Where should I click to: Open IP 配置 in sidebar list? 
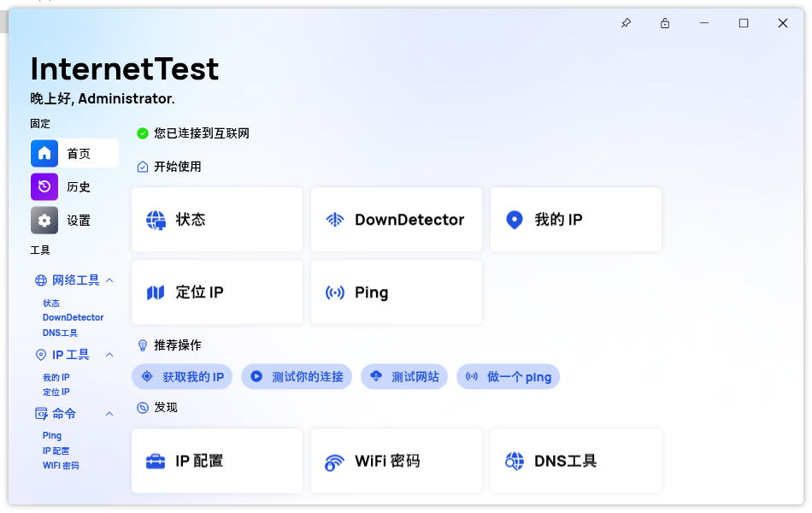click(56, 451)
